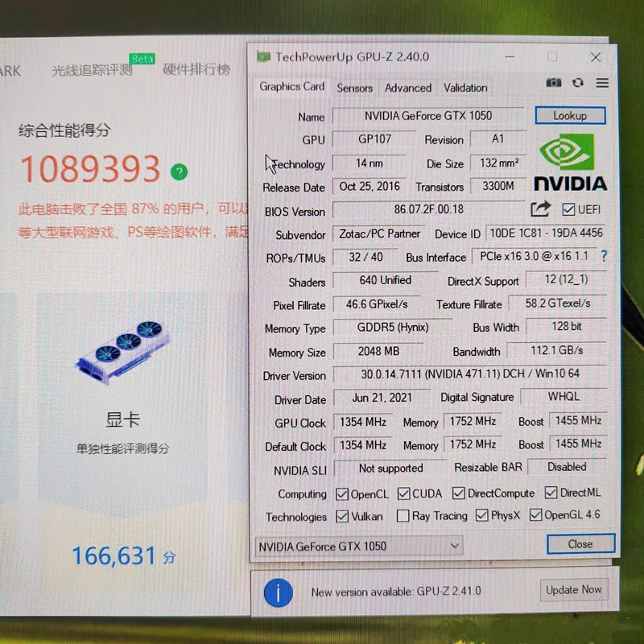The height and width of the screenshot is (644, 644).
Task: Open the GPU selection dropdown
Action: [359, 547]
